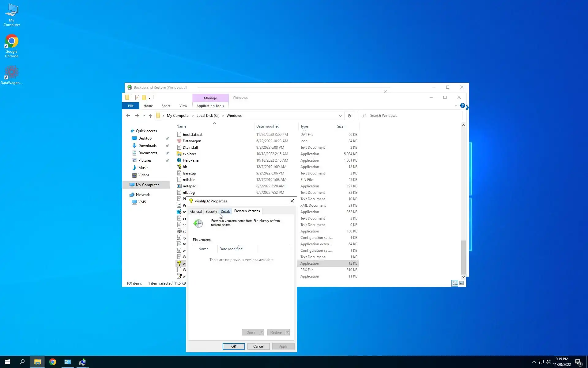Click Cancel in the Properties dialog
Image resolution: width=588 pixels, height=368 pixels.
258,346
